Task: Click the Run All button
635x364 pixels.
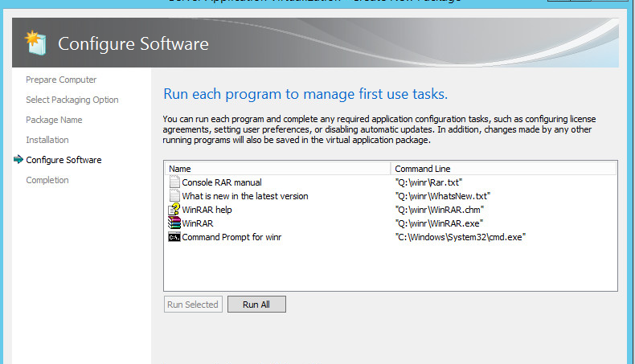Action: pos(256,305)
